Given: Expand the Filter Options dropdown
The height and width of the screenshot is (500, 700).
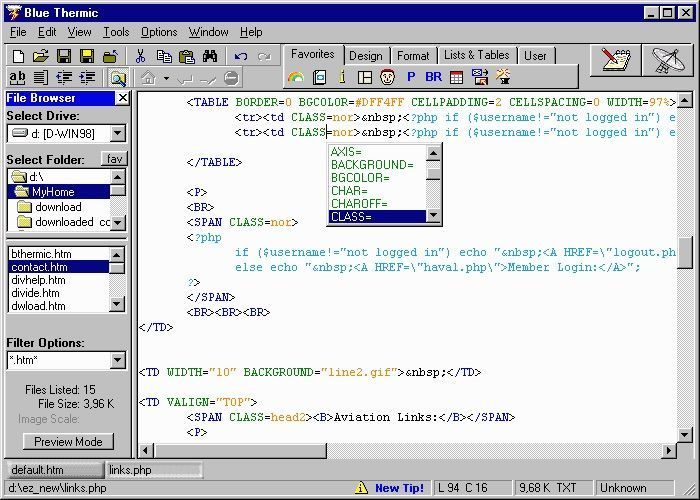Looking at the screenshot, I should coord(118,360).
